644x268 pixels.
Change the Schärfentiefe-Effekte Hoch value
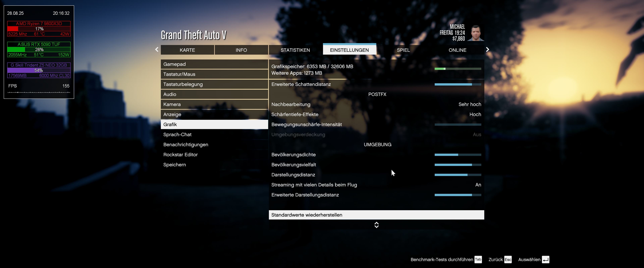475,114
